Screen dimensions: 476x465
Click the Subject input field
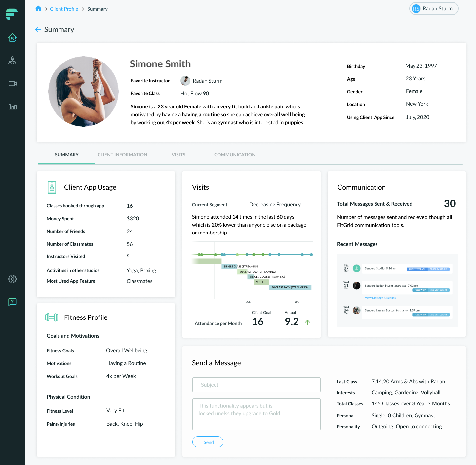256,385
